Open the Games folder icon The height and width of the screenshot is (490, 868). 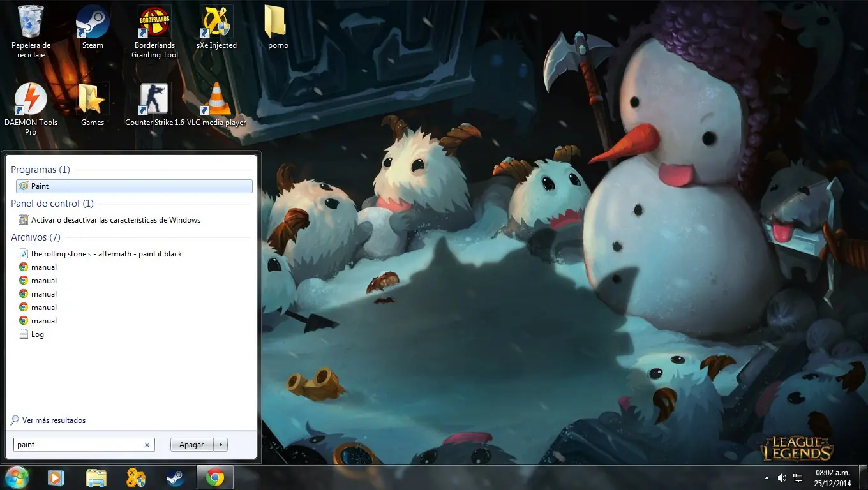[93, 105]
